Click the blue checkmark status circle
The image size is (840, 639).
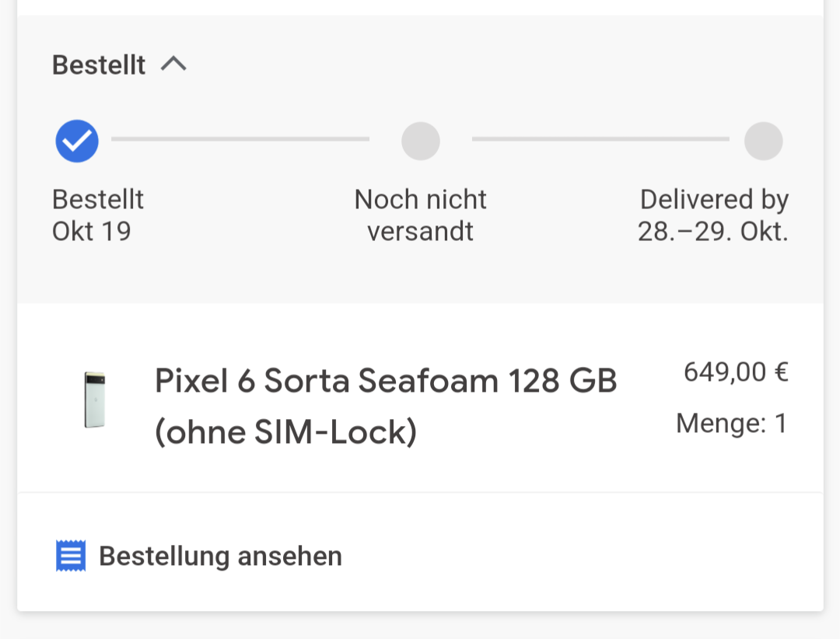point(77,141)
